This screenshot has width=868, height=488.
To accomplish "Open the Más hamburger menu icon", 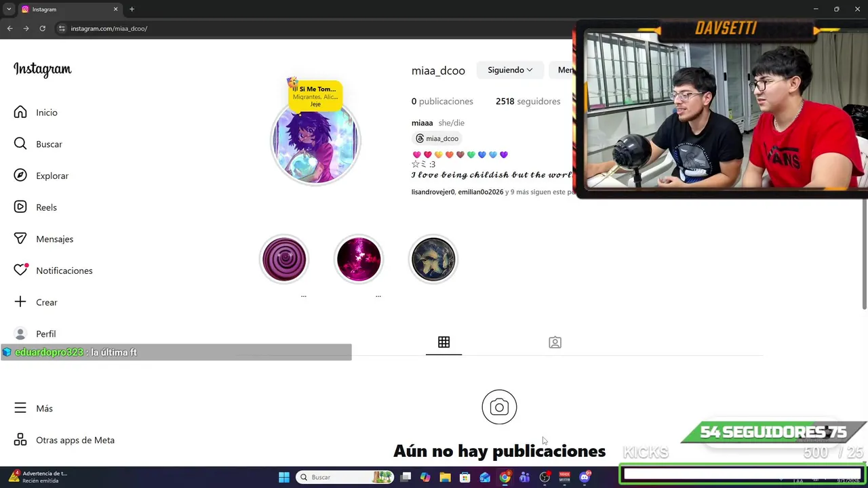I will [x=20, y=408].
